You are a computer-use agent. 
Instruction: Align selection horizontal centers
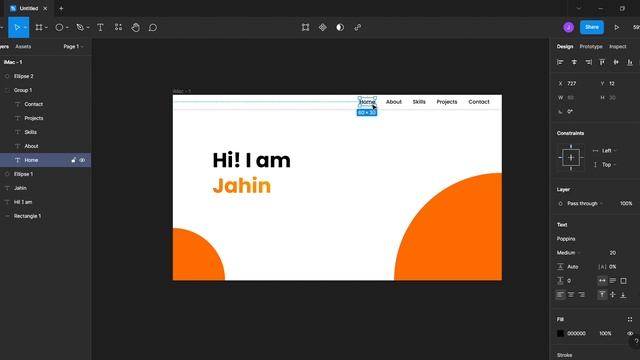click(x=574, y=62)
